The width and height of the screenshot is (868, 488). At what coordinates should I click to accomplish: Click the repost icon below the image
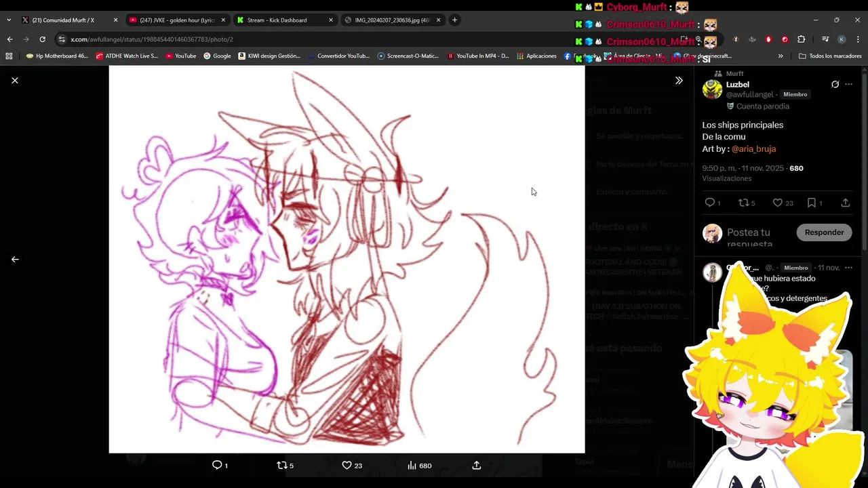point(282,465)
